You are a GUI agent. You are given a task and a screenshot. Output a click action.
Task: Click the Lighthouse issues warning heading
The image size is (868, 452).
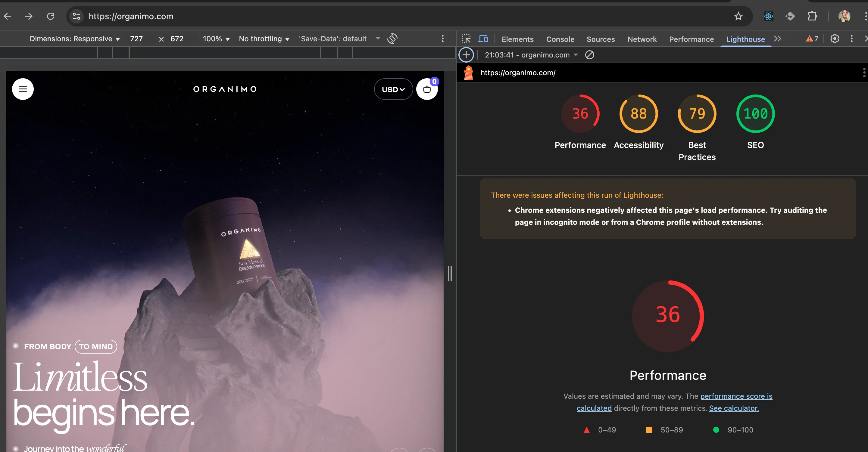point(577,195)
